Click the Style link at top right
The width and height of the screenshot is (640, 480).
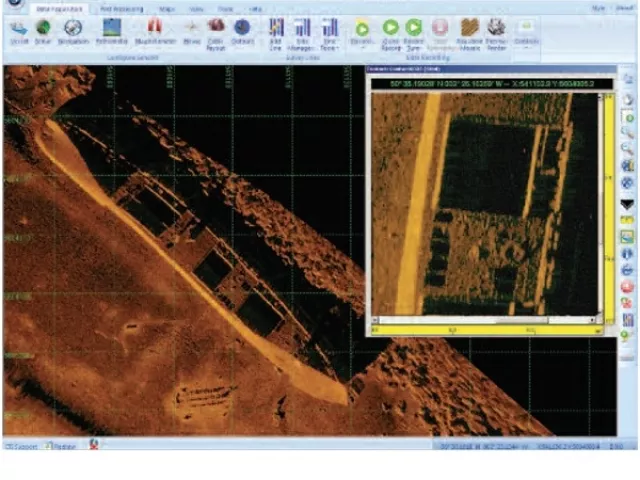tap(600, 8)
